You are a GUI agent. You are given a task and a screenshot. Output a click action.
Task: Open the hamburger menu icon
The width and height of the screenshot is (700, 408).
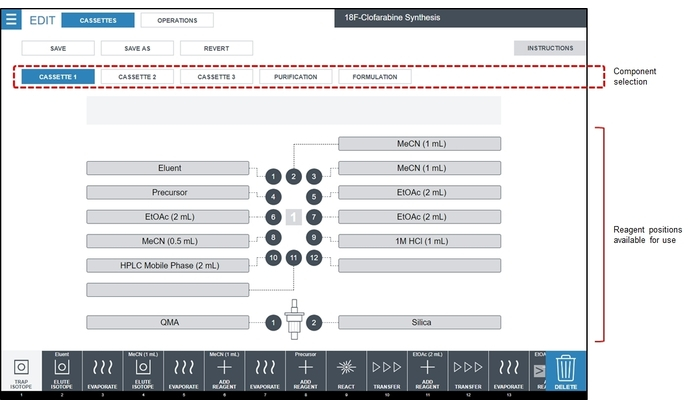click(12, 19)
